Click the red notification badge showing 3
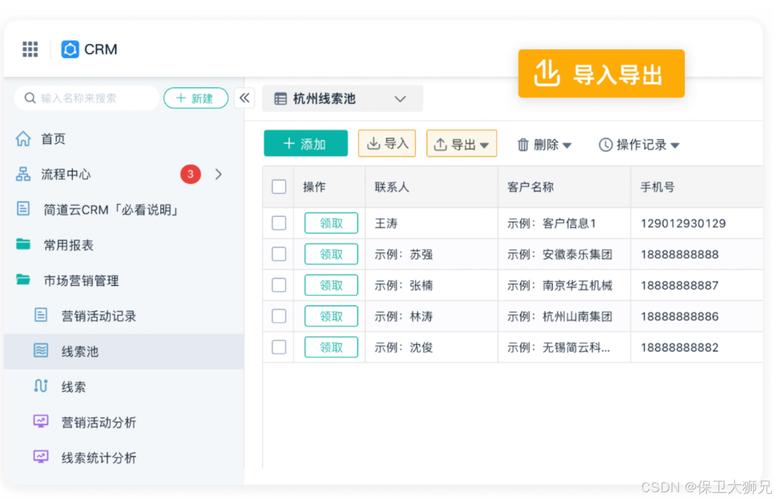This screenshot has height=500, width=774. [191, 174]
